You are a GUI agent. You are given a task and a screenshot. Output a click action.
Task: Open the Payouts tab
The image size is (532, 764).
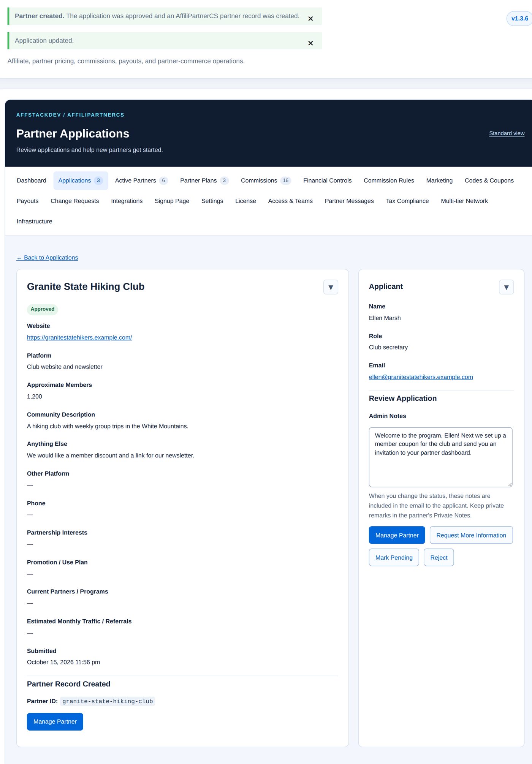click(x=28, y=201)
